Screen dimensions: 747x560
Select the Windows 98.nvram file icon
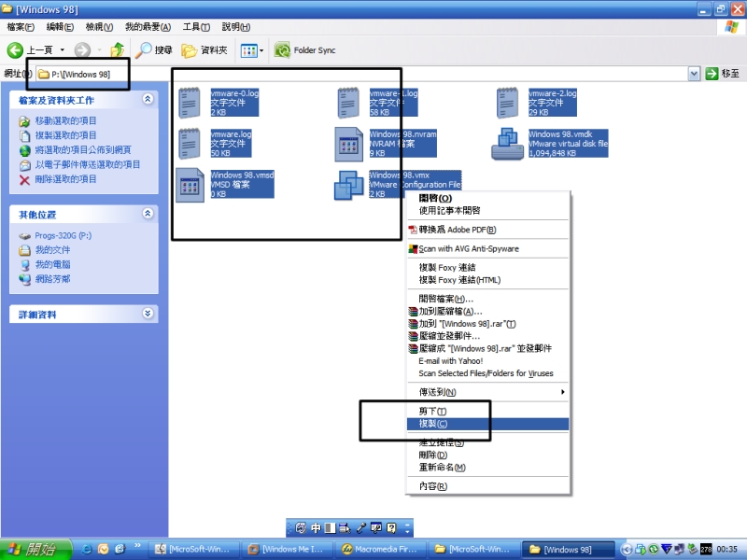pyautogui.click(x=348, y=144)
